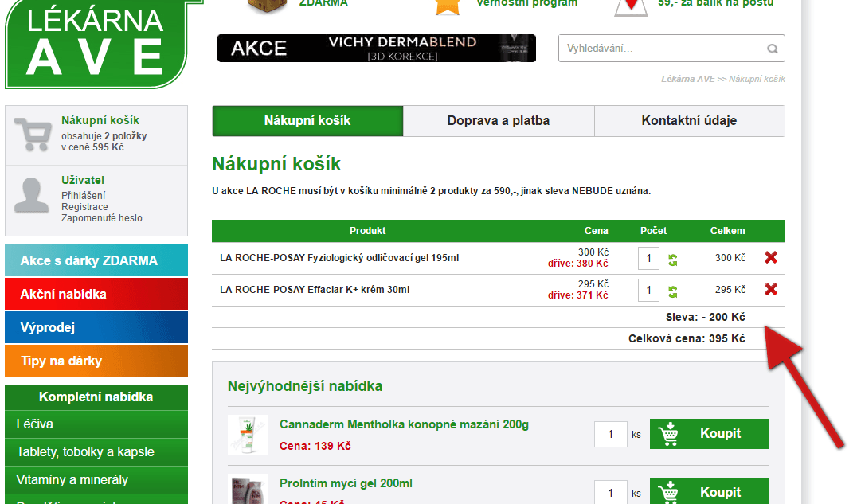Click quantity field for Effaclar K+ krém
Image resolution: width=857 pixels, height=504 pixels.
tap(649, 291)
